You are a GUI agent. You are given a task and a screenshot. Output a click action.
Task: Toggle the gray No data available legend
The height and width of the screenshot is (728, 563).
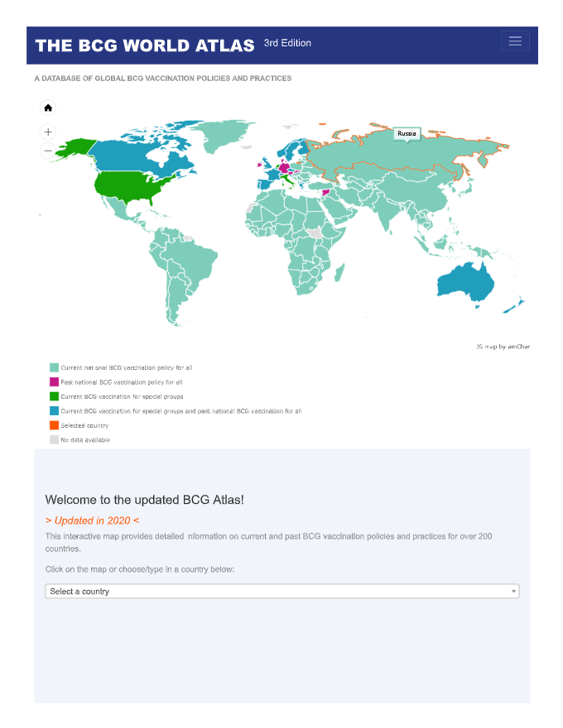[79, 439]
